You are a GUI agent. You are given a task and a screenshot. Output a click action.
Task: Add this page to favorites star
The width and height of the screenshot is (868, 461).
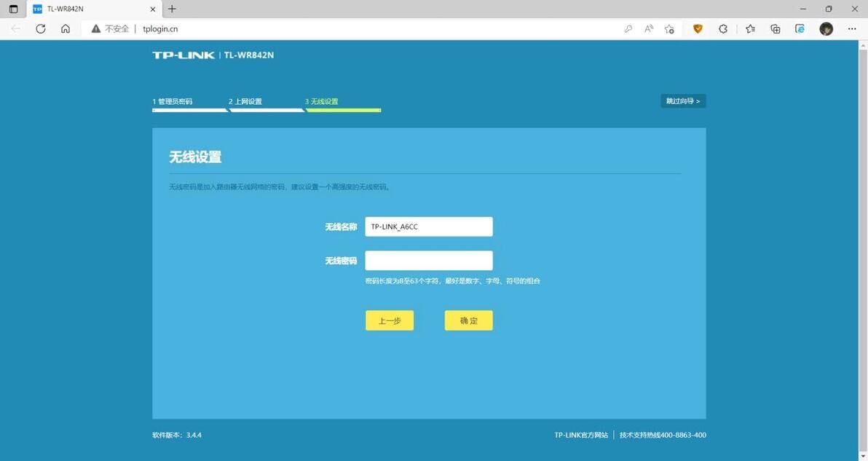(669, 28)
